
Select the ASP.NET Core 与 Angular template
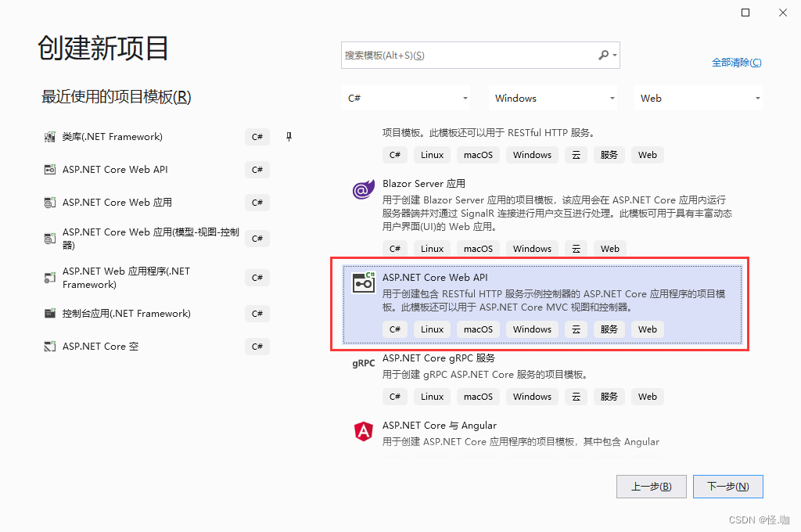tap(542, 434)
